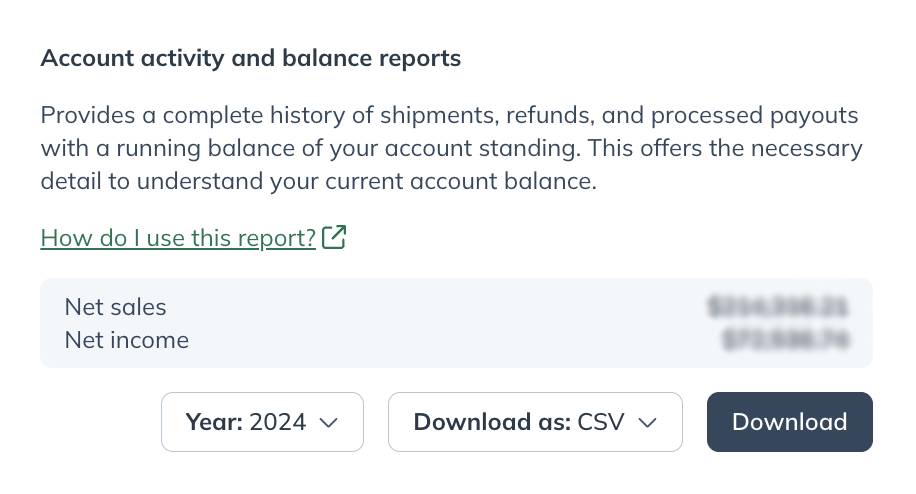The image size is (916, 494).
Task: Click the bold 'Year:' label
Action: [214, 422]
